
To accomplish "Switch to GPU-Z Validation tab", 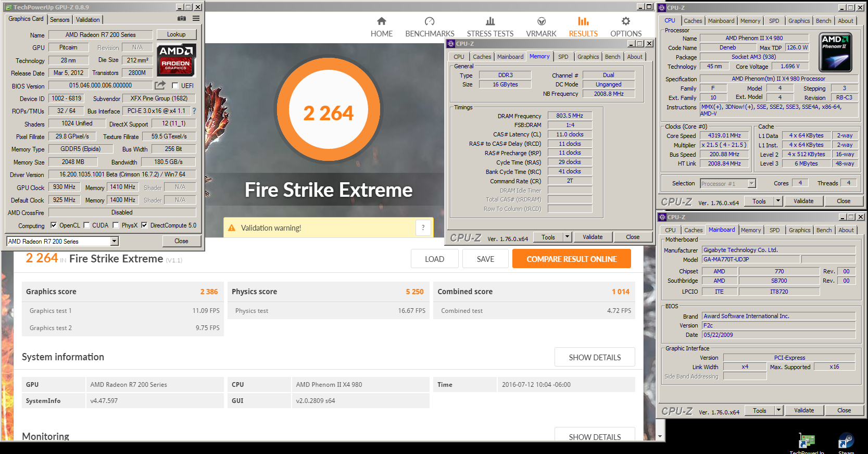I will (x=87, y=20).
